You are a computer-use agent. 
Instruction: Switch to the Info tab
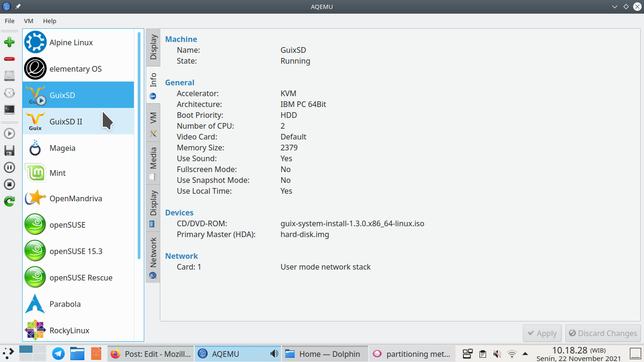(x=153, y=86)
